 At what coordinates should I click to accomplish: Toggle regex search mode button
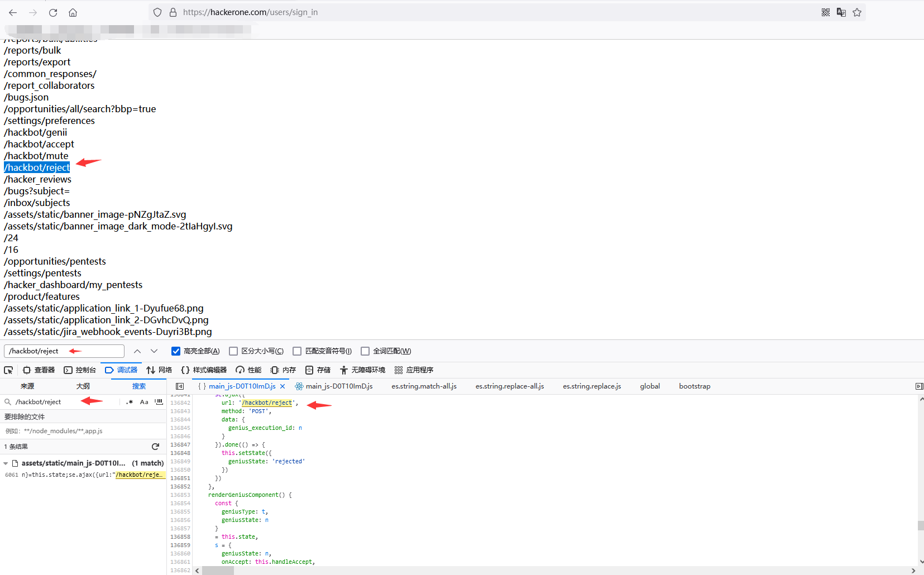(x=130, y=402)
